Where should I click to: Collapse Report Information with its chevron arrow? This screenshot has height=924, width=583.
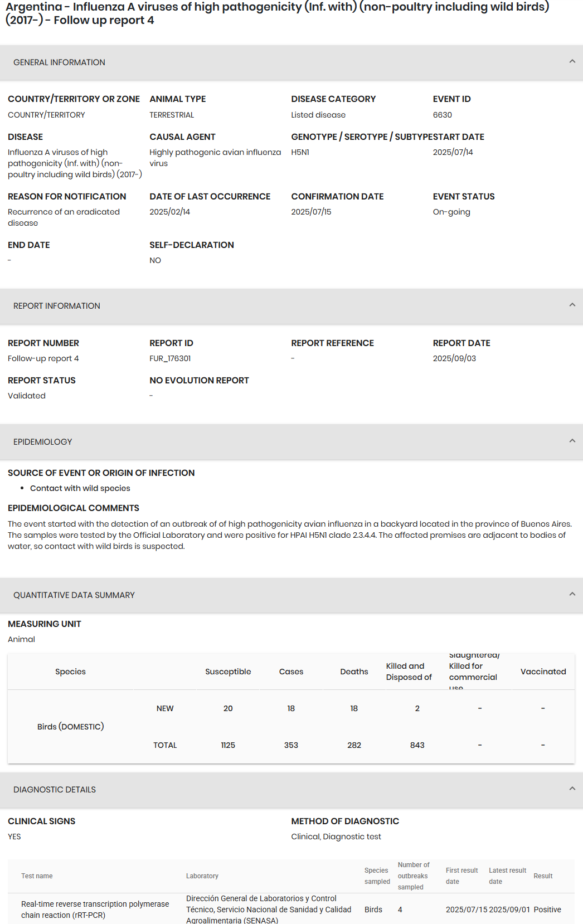point(572,305)
